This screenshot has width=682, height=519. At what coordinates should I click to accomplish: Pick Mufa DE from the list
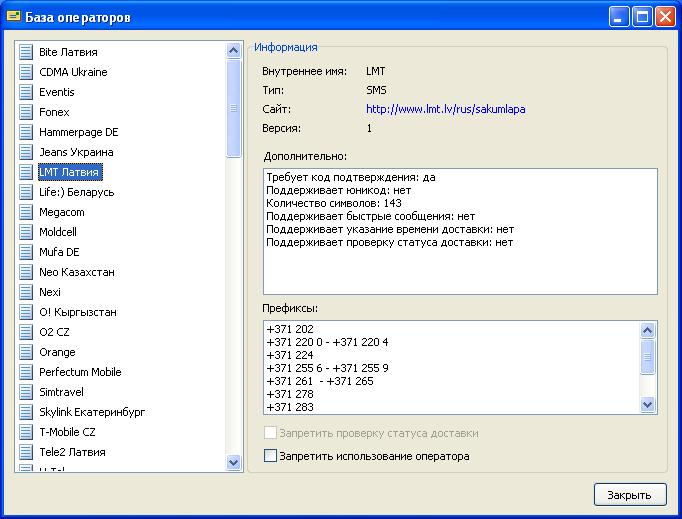59,252
